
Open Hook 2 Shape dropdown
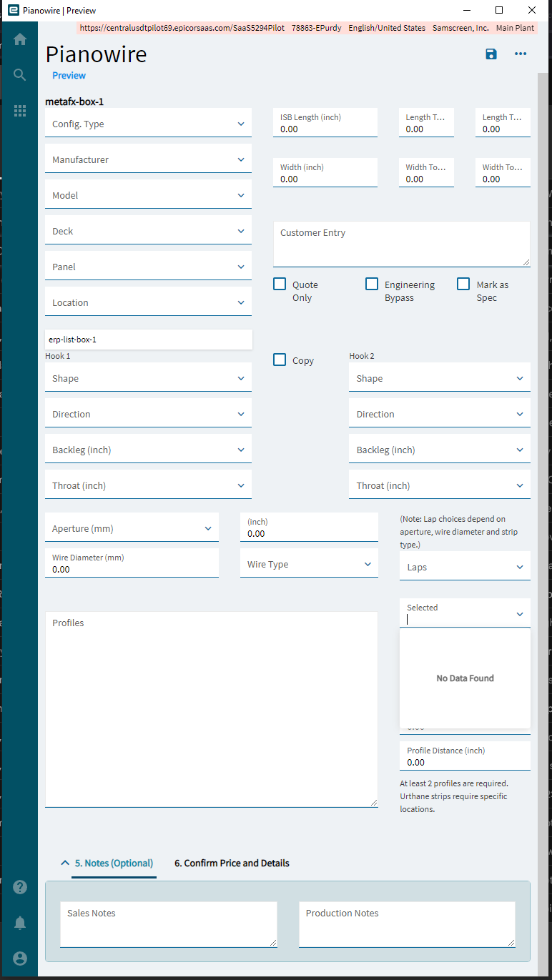pyautogui.click(x=440, y=377)
